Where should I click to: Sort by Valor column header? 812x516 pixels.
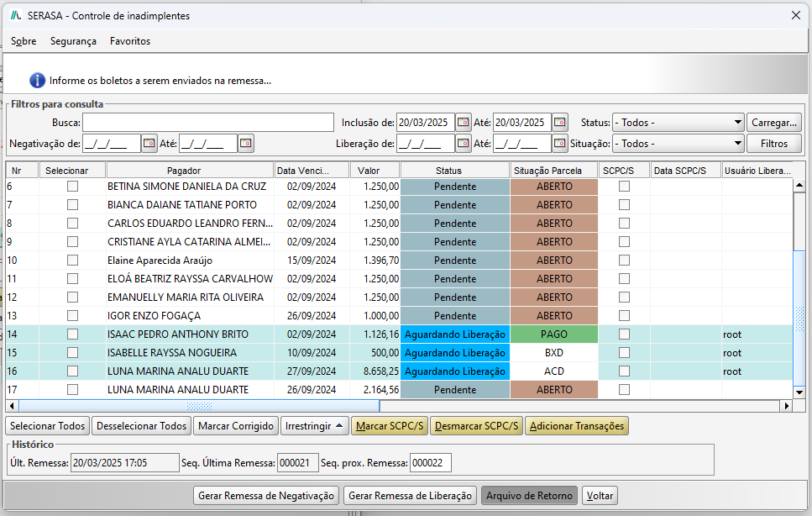click(375, 171)
